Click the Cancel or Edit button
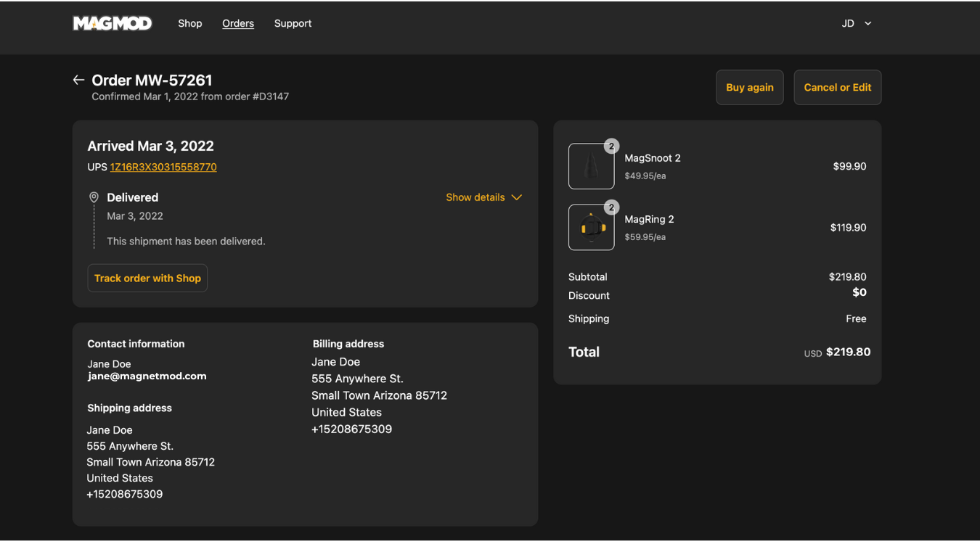 click(x=838, y=87)
